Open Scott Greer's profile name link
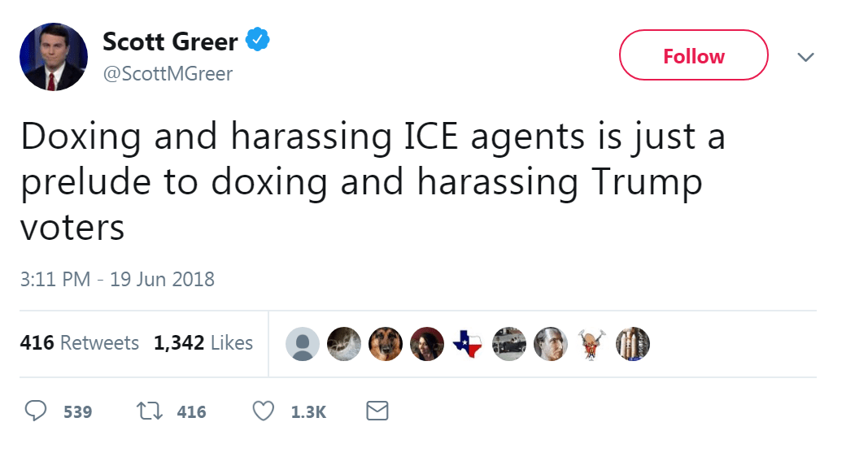The image size is (868, 457). coord(169,41)
